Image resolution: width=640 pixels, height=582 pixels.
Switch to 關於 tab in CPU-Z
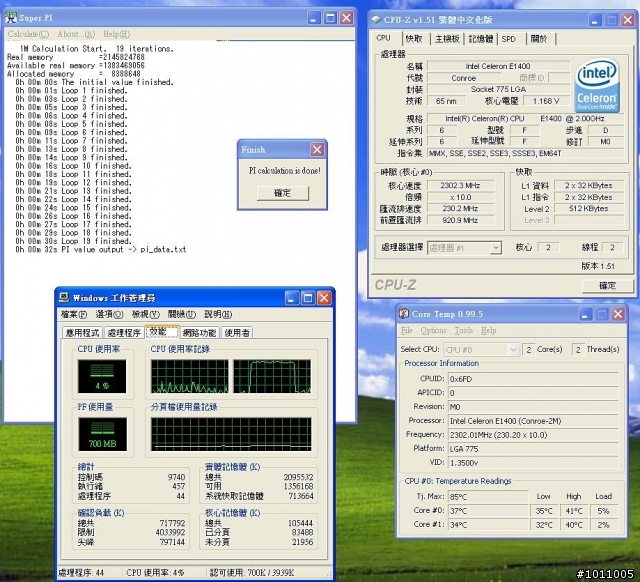539,39
